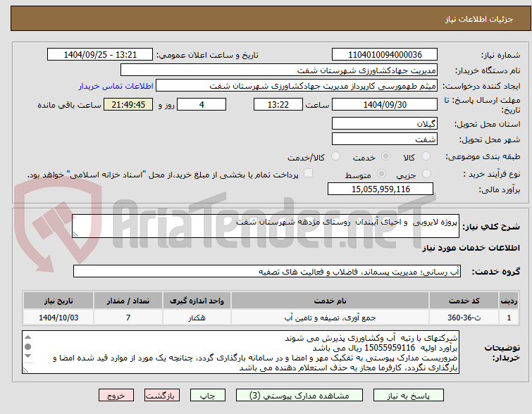Click the چاپ print button
532x414 pixels.
(x=208, y=396)
